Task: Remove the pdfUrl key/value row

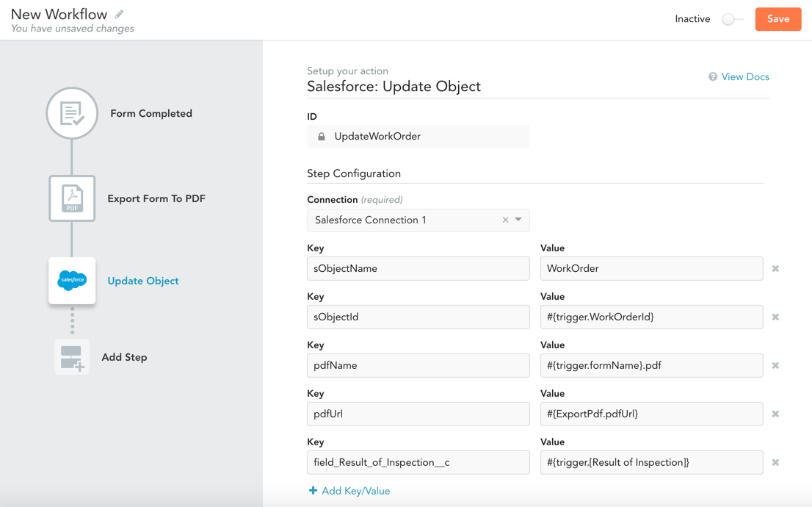Action: (x=775, y=414)
